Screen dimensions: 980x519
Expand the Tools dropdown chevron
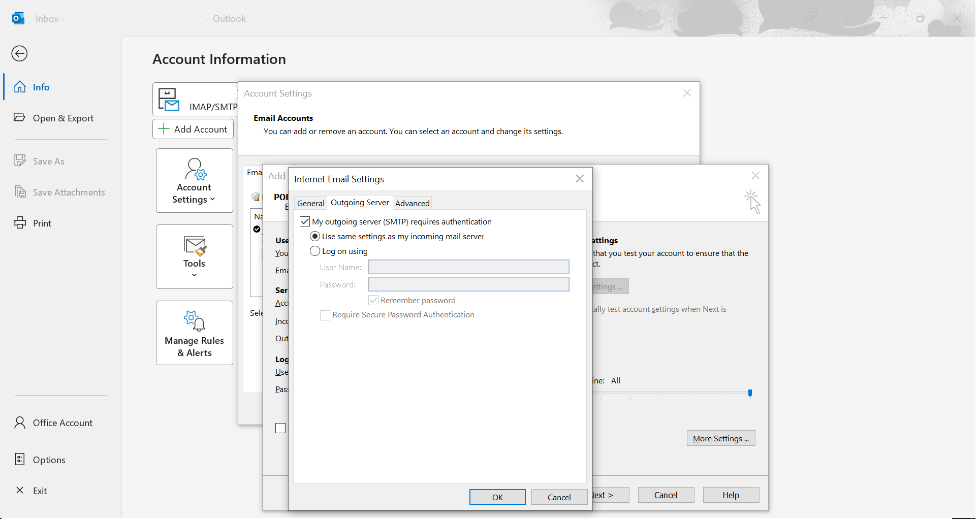coord(194,275)
